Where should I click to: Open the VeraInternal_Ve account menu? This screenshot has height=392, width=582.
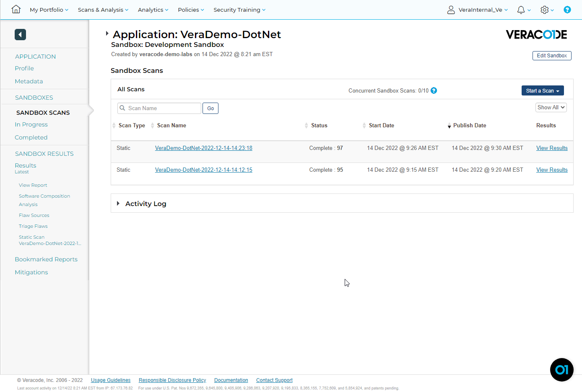(483, 10)
